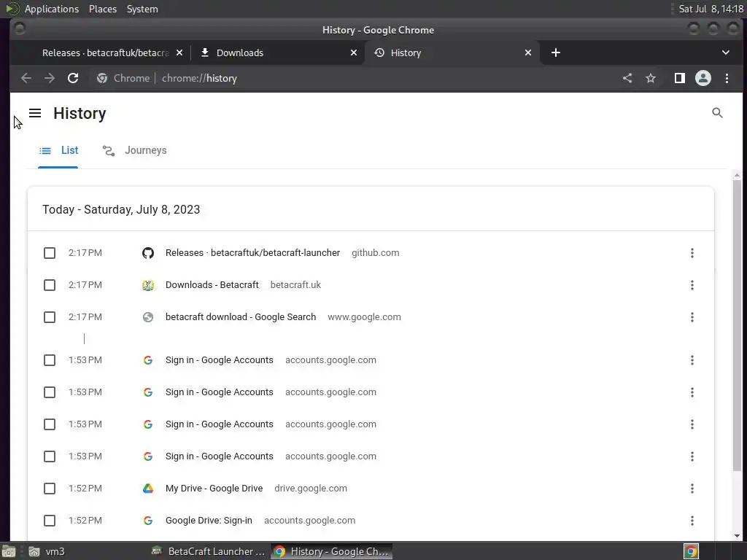Open the Places menu

[102, 9]
